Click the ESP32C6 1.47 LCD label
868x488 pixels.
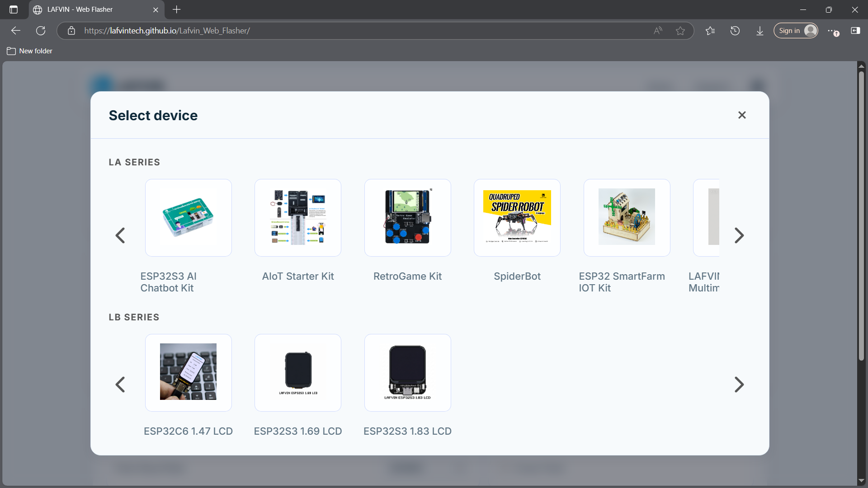click(x=189, y=431)
